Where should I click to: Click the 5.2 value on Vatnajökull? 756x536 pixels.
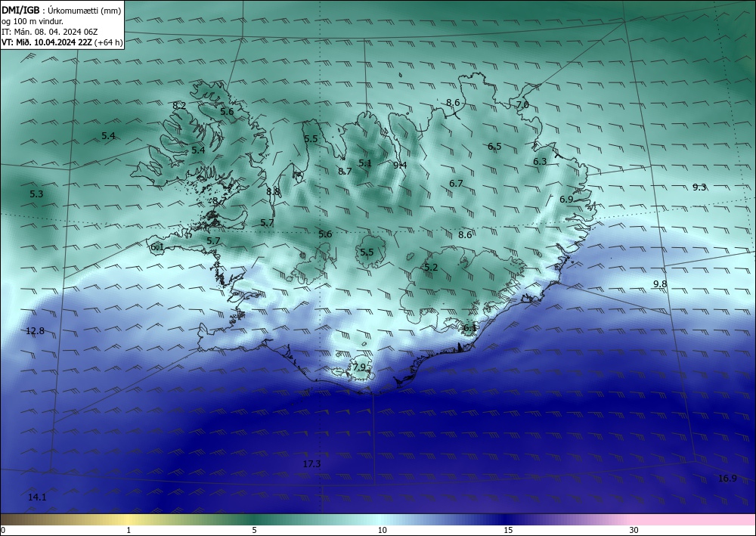click(x=431, y=268)
